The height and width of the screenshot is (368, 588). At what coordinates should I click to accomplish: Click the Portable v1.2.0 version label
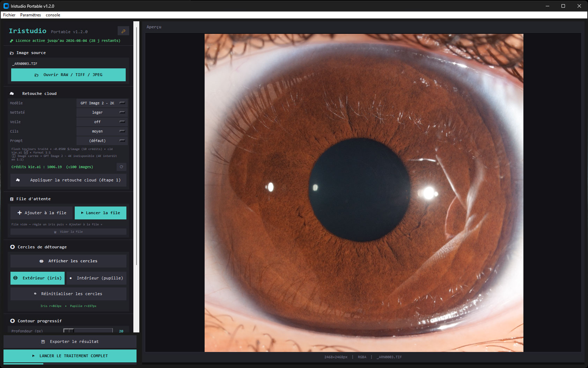pos(69,32)
